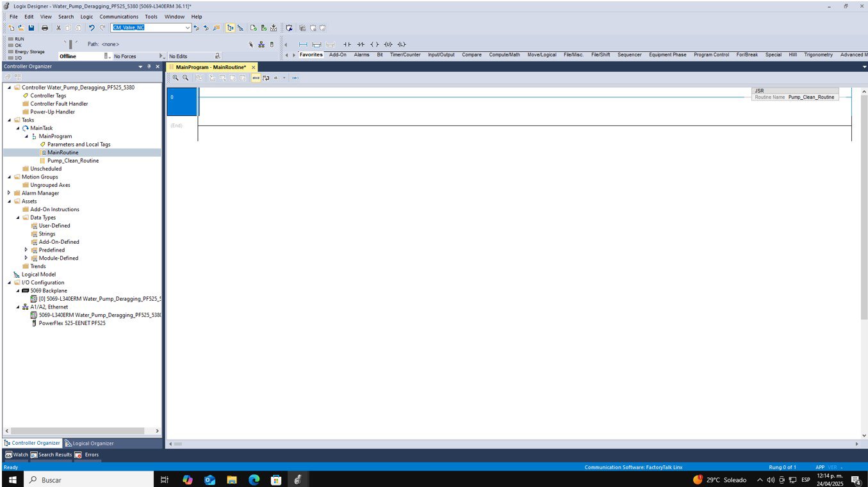Image resolution: width=868 pixels, height=487 pixels.
Task: Switch to Timer/Counter instruction tab
Action: click(405, 55)
